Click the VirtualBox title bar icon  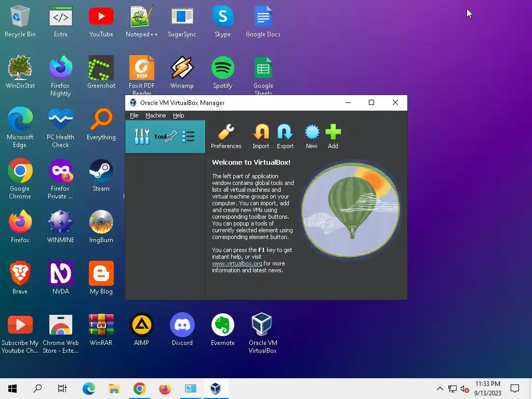click(133, 102)
